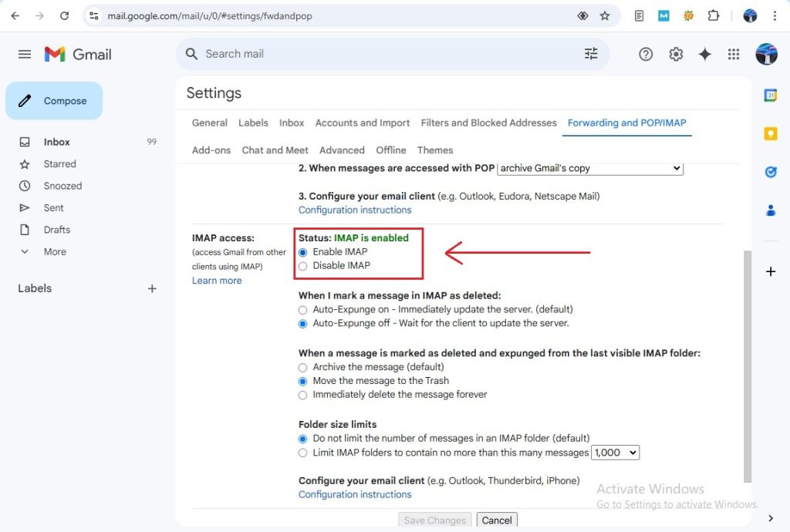Viewport: 790px width, 532px height.
Task: Click settings page vertical scrollbar thumb
Action: click(x=747, y=366)
